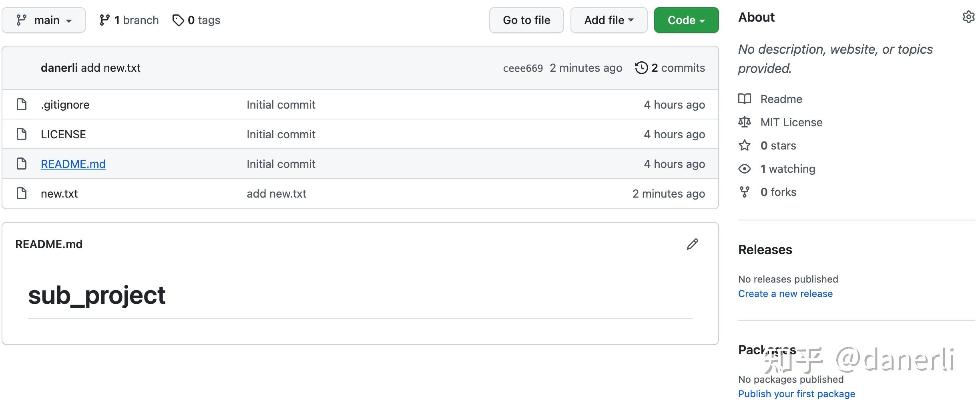Open the new.txt file entry
Screen dimensions: 980x400
(x=59, y=194)
